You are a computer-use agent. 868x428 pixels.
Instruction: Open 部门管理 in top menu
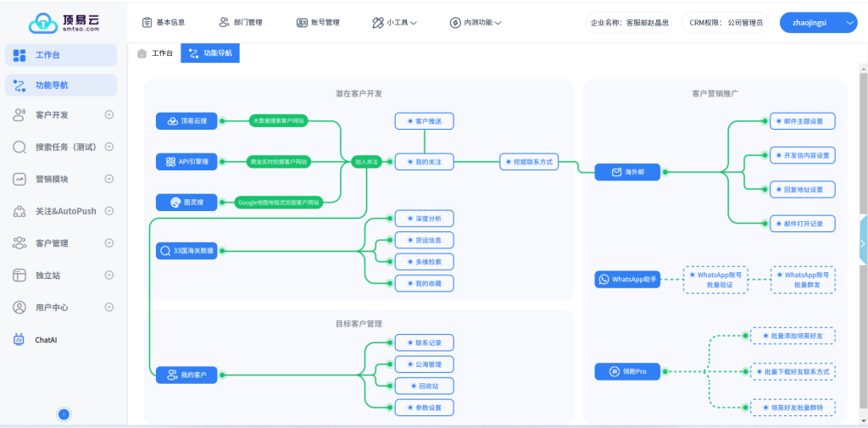(240, 23)
